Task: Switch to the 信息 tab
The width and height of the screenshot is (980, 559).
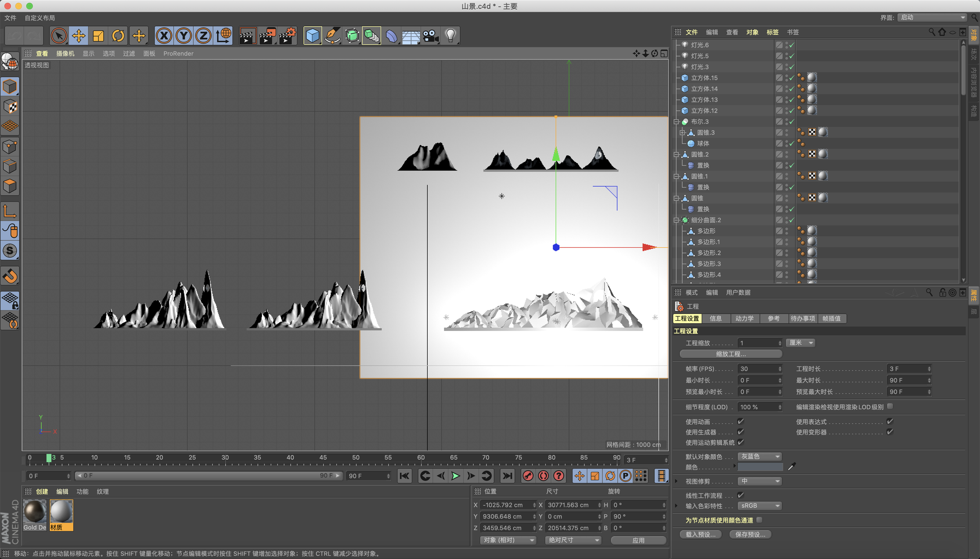Action: tap(716, 319)
